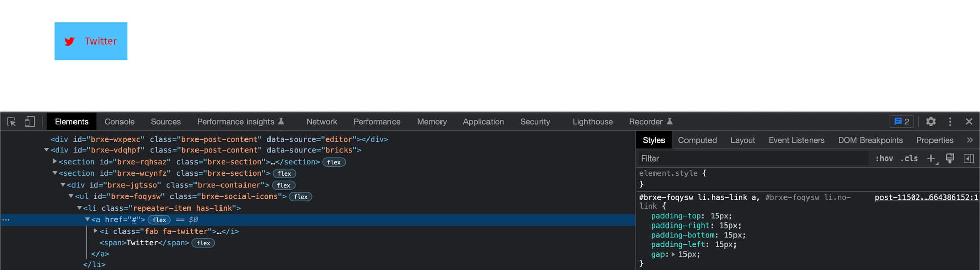Viewport: 980px width, 270px height.
Task: Collapse the repeater-item li node
Action: [x=79, y=208]
